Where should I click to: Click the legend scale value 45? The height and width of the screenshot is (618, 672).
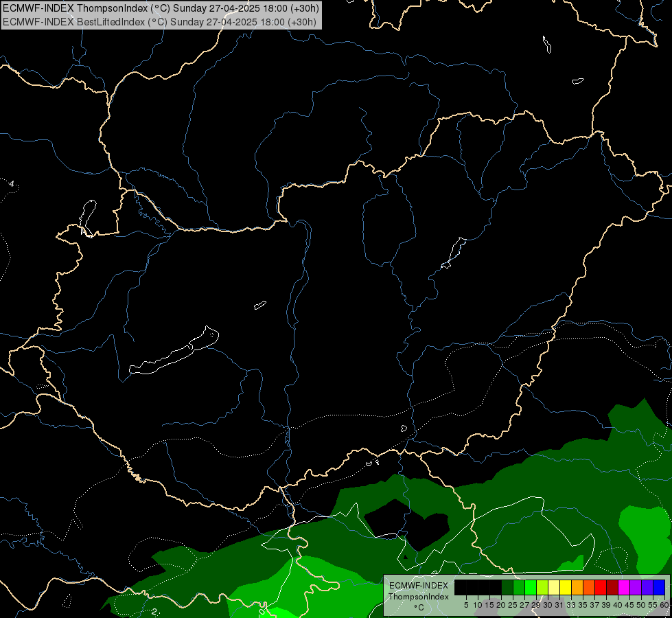coord(629,605)
